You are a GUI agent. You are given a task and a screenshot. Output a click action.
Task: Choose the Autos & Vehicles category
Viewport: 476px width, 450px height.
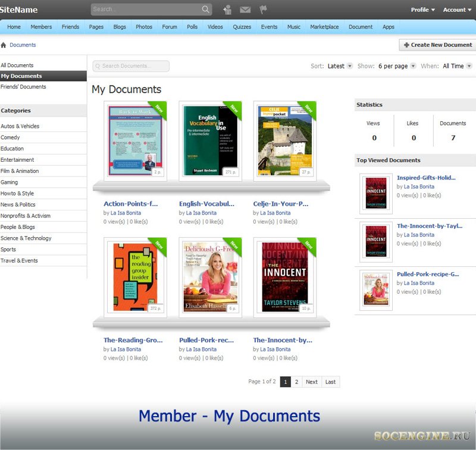(20, 126)
